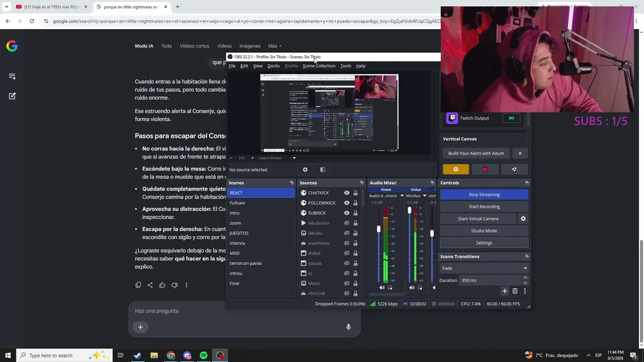The image size is (644, 362).
Task: Switch to Imágenes tab in Google
Action: [250, 46]
